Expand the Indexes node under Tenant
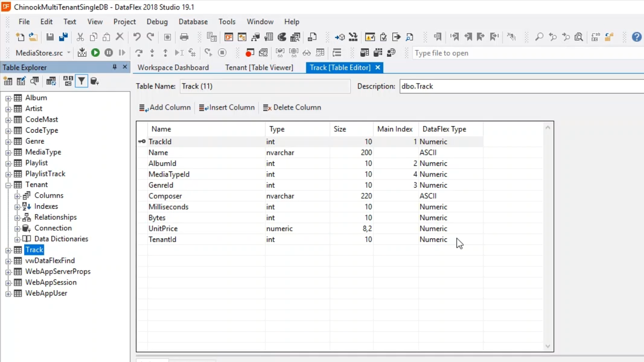Image resolution: width=644 pixels, height=362 pixels. tap(17, 207)
